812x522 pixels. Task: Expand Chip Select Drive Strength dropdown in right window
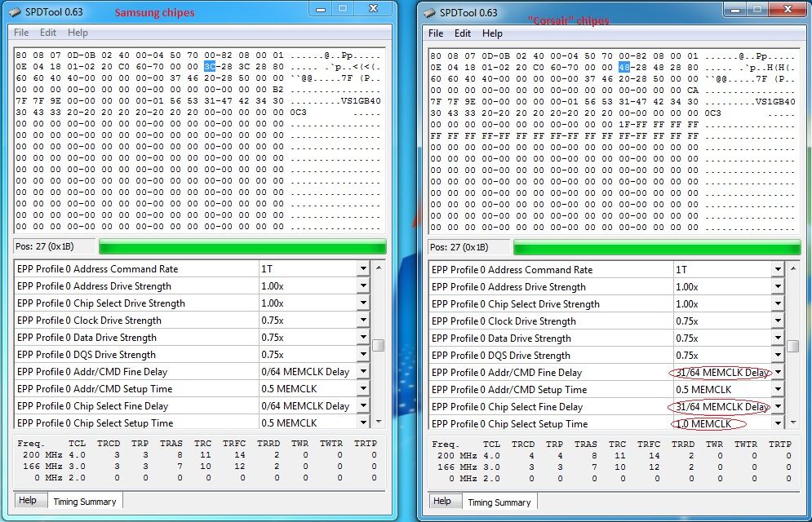[x=778, y=303]
